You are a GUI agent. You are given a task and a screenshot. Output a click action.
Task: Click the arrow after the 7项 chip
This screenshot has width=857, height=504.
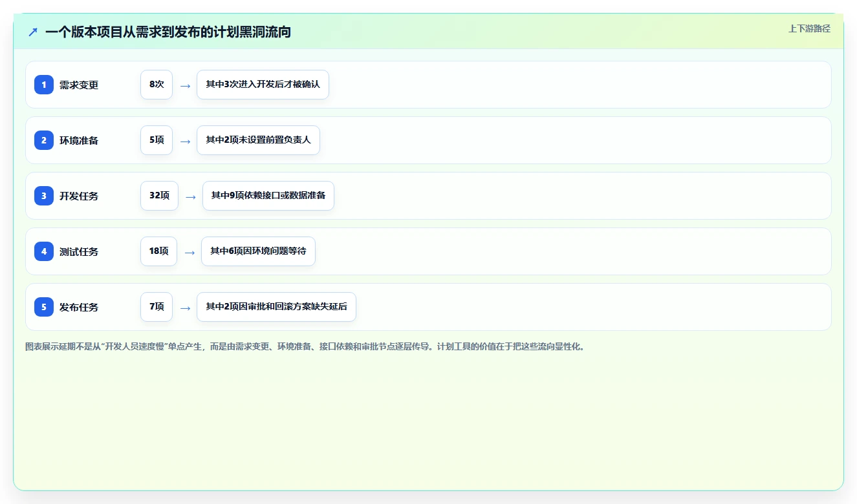[185, 308]
